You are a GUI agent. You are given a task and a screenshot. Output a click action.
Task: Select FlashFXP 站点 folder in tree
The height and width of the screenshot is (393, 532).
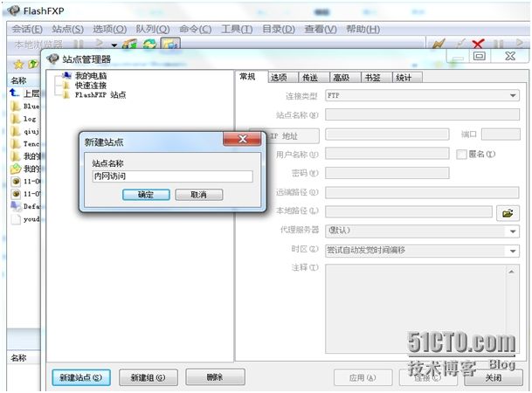click(x=66, y=95)
